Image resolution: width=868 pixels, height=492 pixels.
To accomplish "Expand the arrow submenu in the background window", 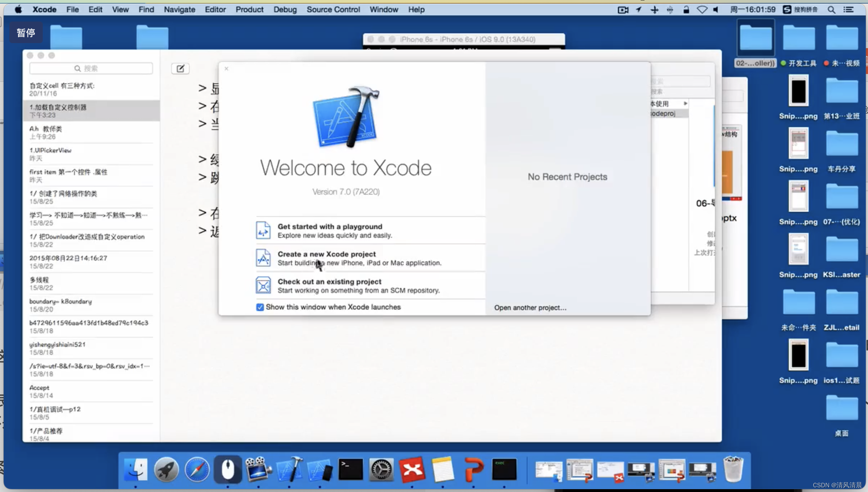I will tap(685, 103).
